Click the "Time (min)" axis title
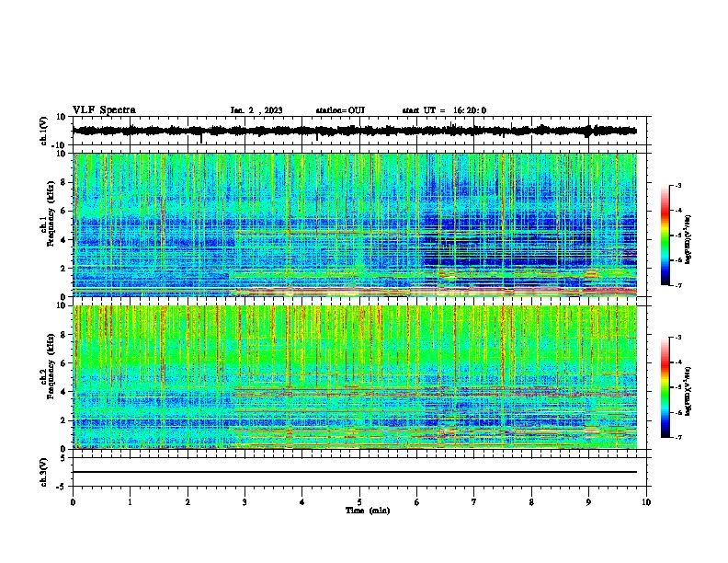Viewport: 728px width, 563px height. (x=368, y=511)
